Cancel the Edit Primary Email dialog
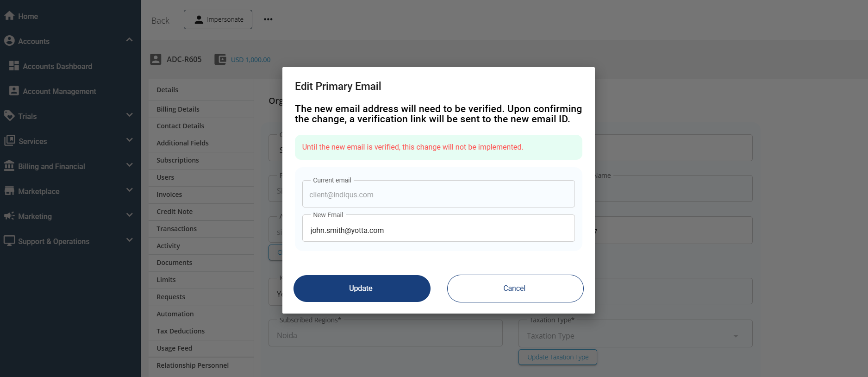Viewport: 868px width, 377px height. coord(514,288)
